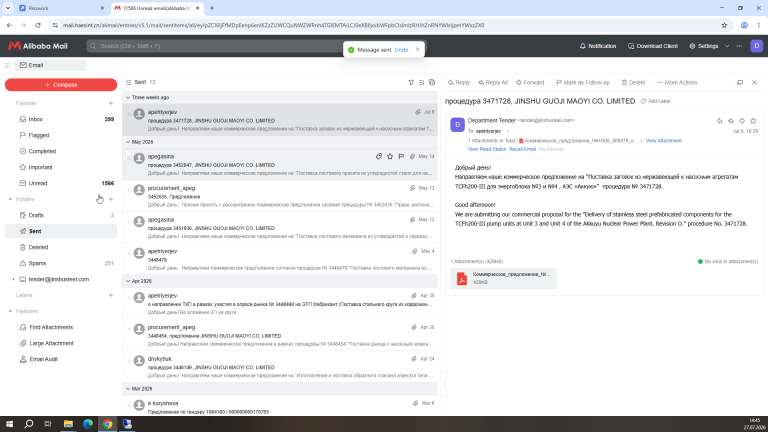Click Forward in the message toolbar
Screen dimensions: 768x432
530,82
